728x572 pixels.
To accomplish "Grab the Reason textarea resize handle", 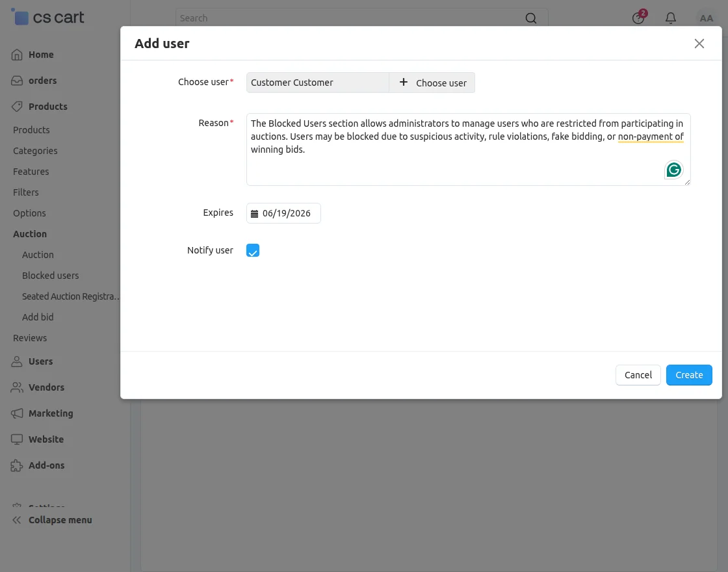I will click(687, 182).
